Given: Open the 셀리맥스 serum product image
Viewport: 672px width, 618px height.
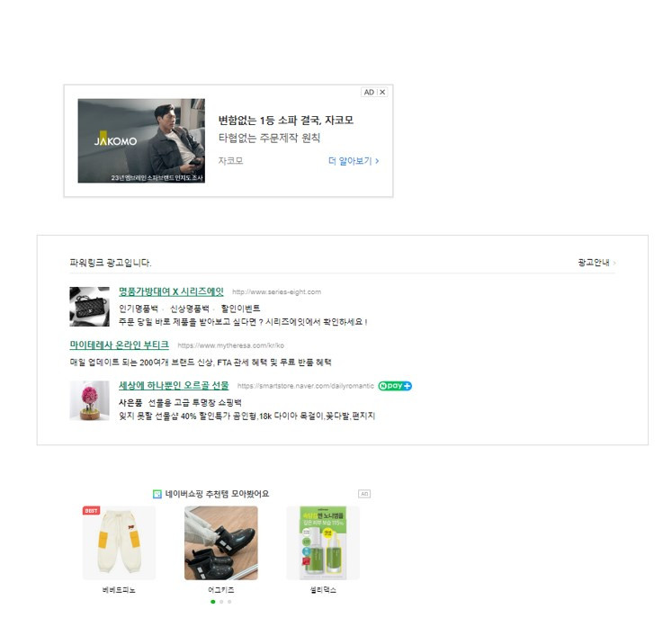Looking at the screenshot, I should pyautogui.click(x=323, y=543).
